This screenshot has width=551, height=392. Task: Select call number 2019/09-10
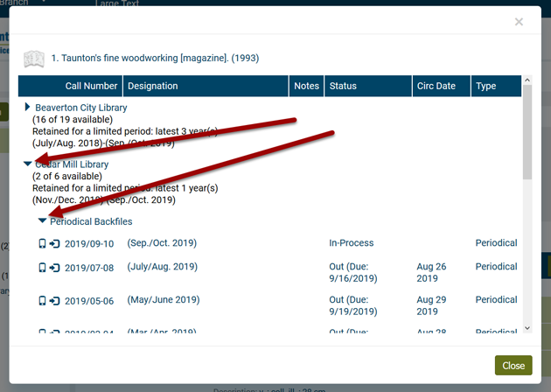pyautogui.click(x=89, y=243)
